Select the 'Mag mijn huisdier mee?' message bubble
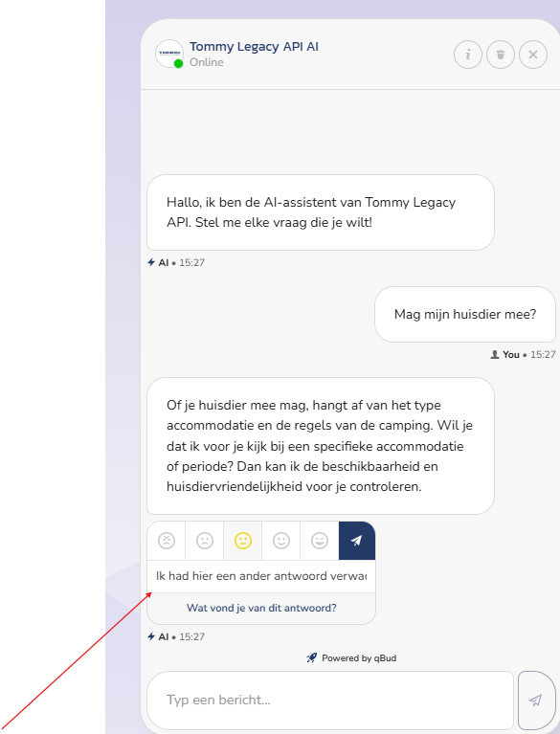 tap(465, 314)
